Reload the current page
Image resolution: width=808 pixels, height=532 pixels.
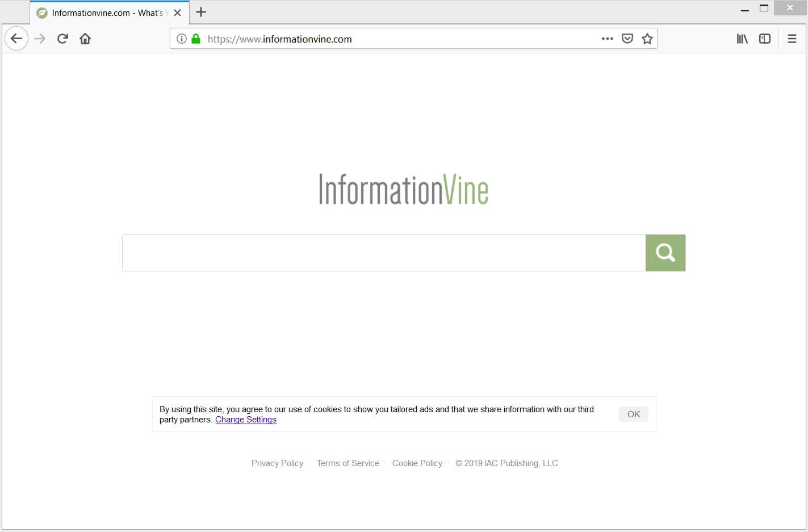tap(62, 39)
